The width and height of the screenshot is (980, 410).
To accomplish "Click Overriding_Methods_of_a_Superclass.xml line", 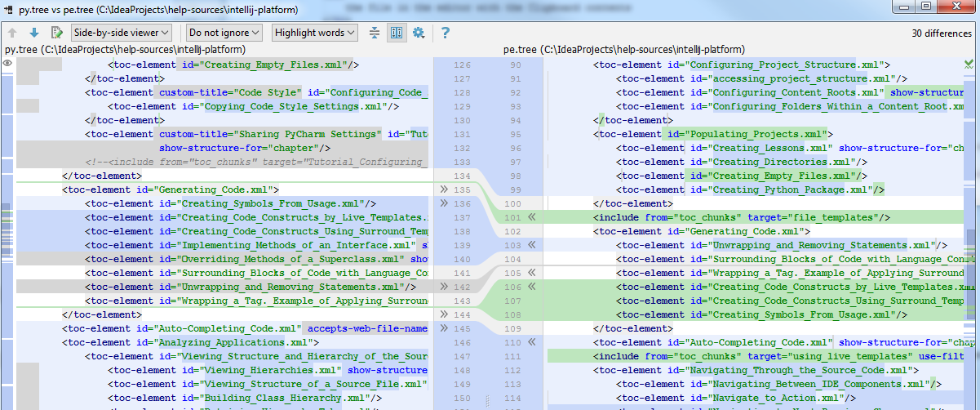I will click(x=256, y=259).
